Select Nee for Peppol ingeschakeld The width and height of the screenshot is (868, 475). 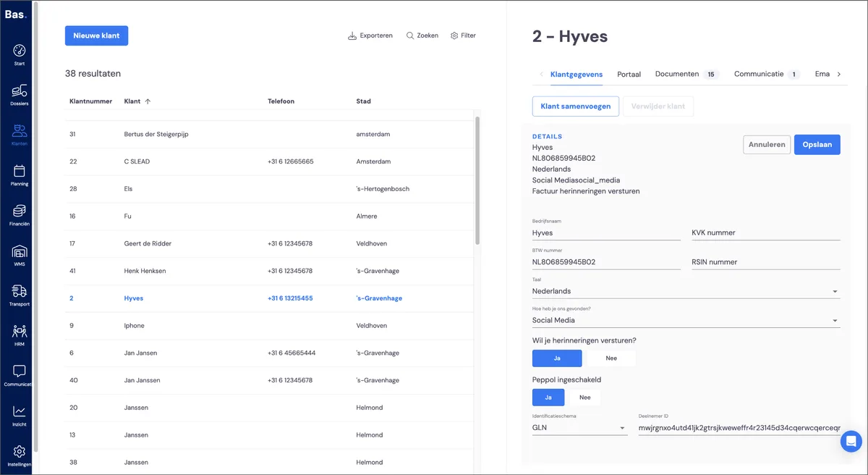point(585,397)
